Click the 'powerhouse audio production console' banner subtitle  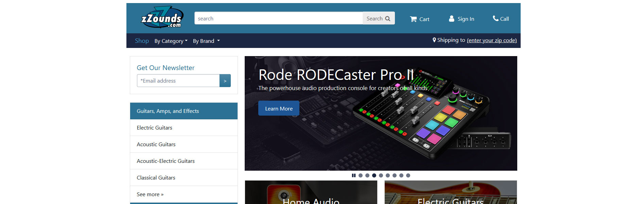[x=343, y=88]
